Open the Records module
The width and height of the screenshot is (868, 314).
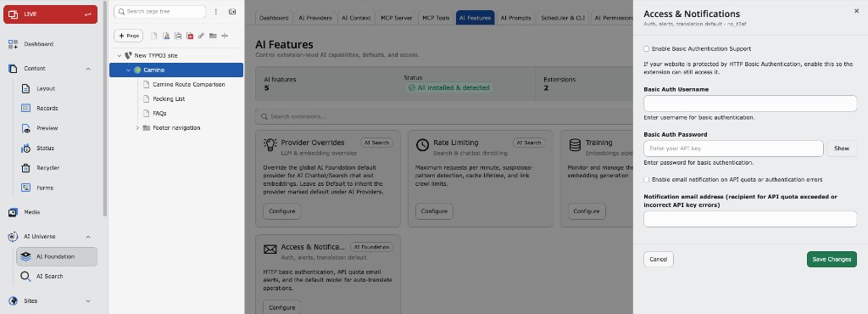tap(47, 109)
